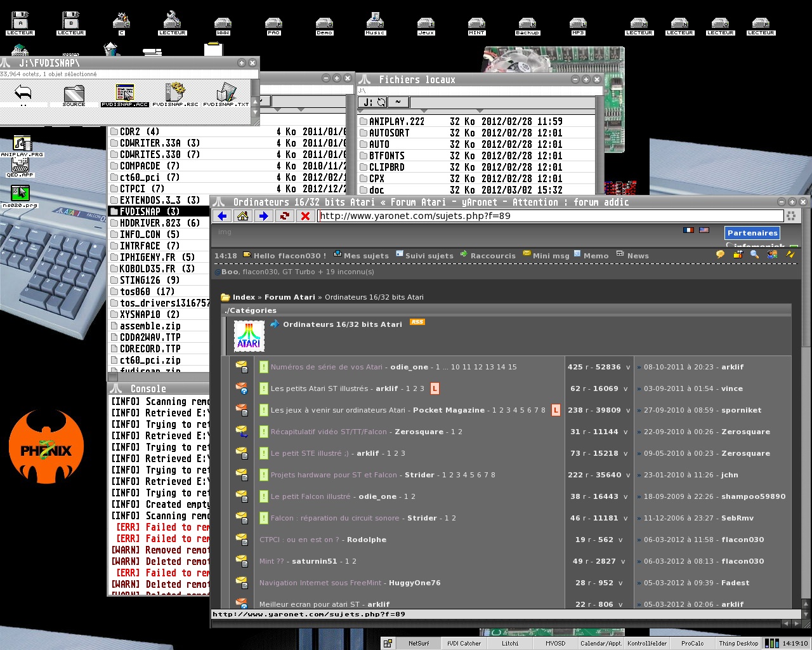Click the magnifier search icon in forum toolbar
The height and width of the screenshot is (650, 812).
[x=754, y=254]
